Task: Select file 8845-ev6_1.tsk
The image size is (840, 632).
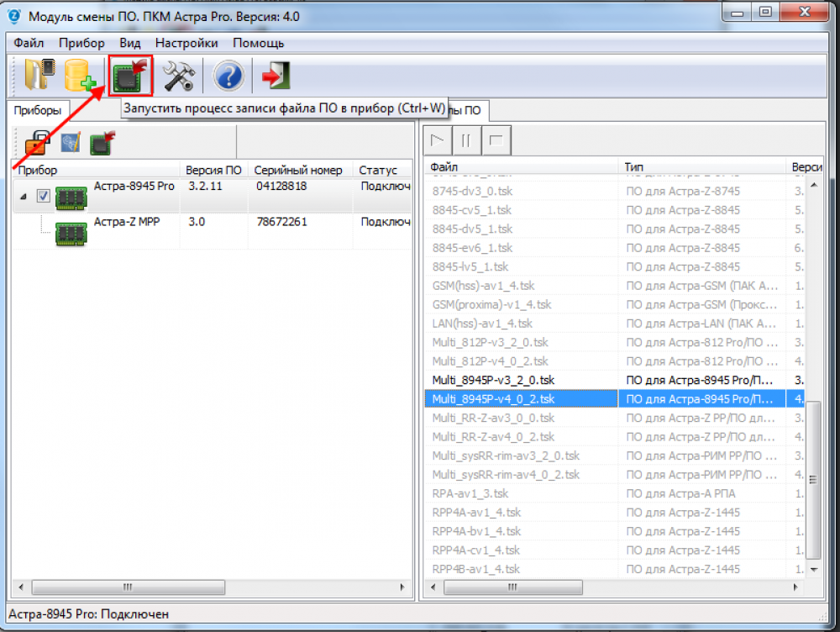Action: pyautogui.click(x=472, y=248)
